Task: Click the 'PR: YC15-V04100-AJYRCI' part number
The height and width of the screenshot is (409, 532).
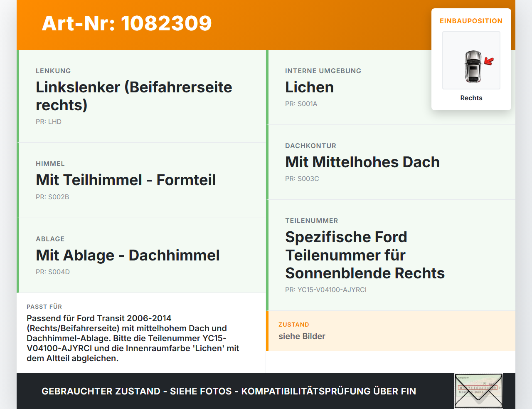Action: click(x=326, y=290)
